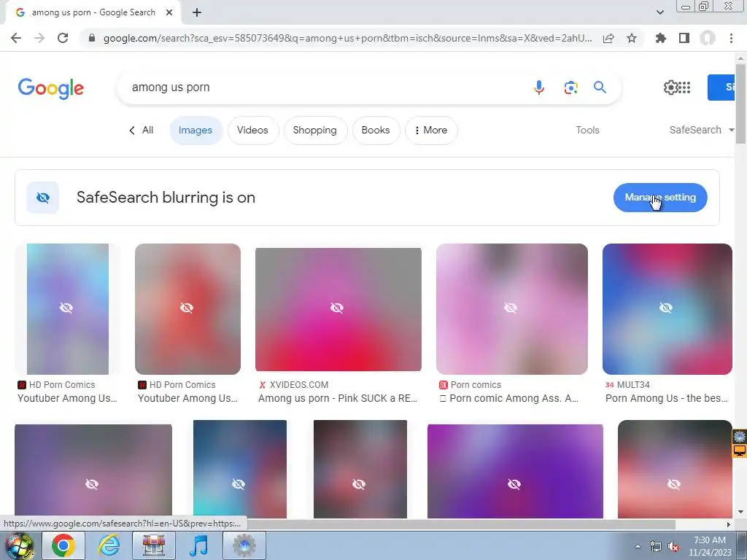Click eye icon on wide purple second-row thumbnail
Screen dimensions: 747x560
coord(514,484)
